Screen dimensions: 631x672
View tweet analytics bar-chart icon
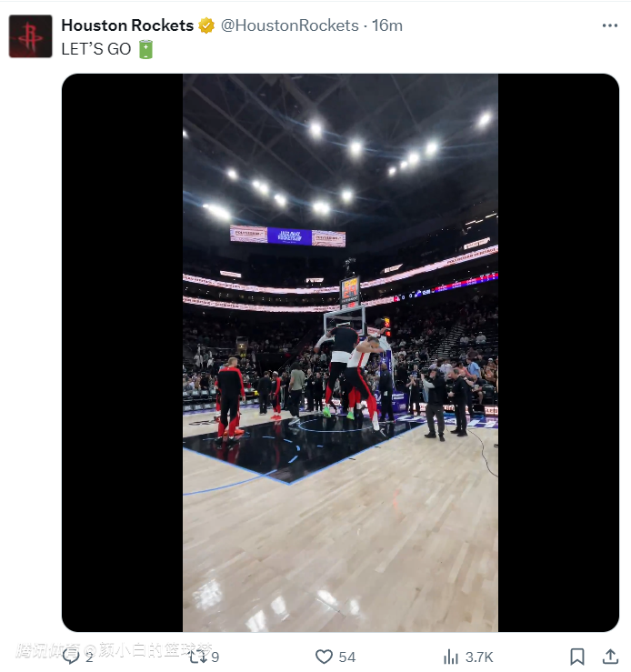click(x=451, y=656)
